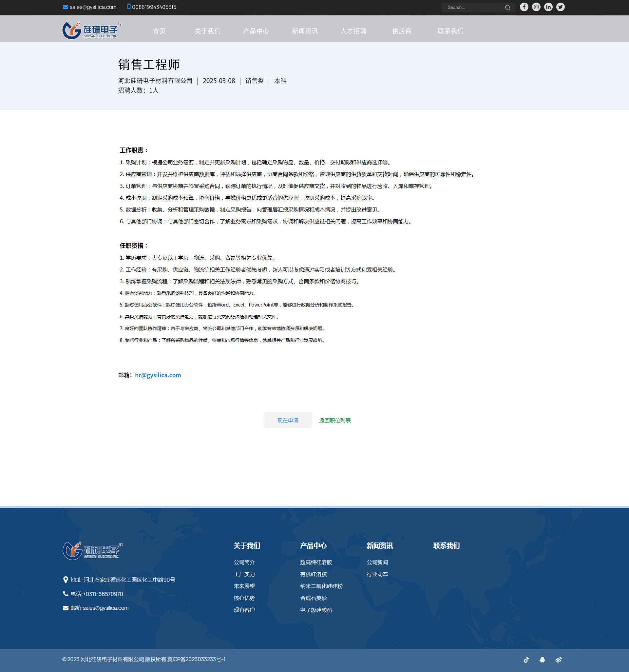Click sales@gysilica.com in top bar
The image size is (629, 672).
(x=93, y=7)
